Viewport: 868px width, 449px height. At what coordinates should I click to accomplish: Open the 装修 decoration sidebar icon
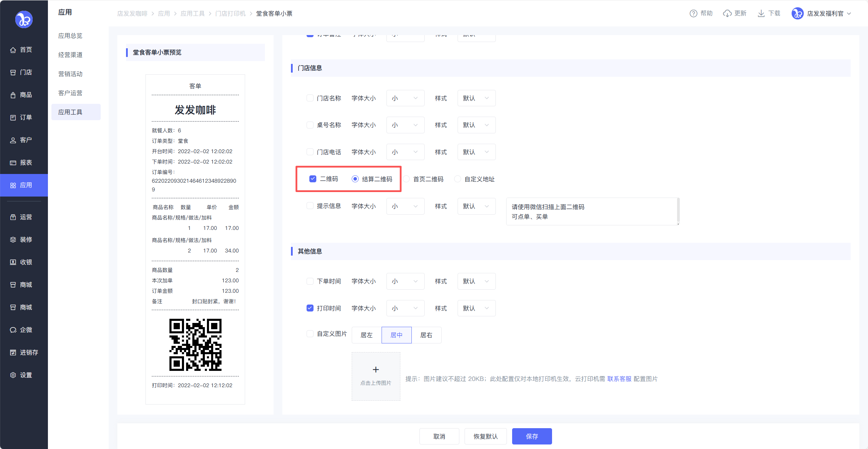pyautogui.click(x=13, y=240)
